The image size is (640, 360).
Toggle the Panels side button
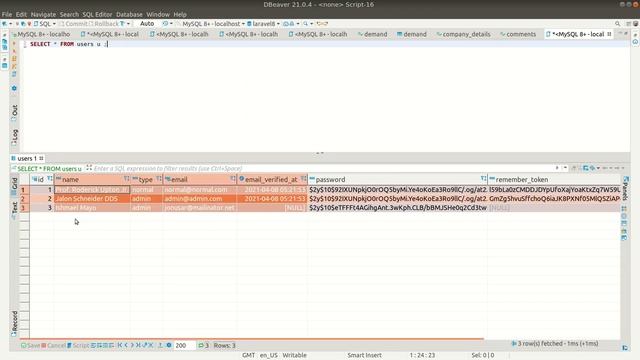click(x=625, y=188)
